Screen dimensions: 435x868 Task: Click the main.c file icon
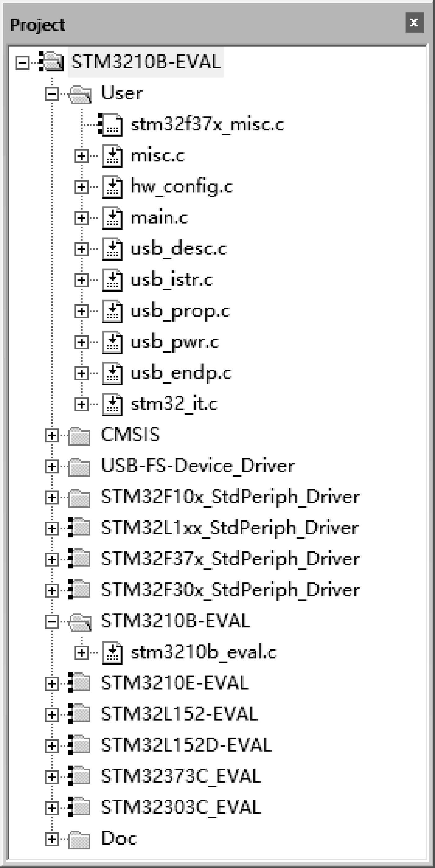coord(112,218)
